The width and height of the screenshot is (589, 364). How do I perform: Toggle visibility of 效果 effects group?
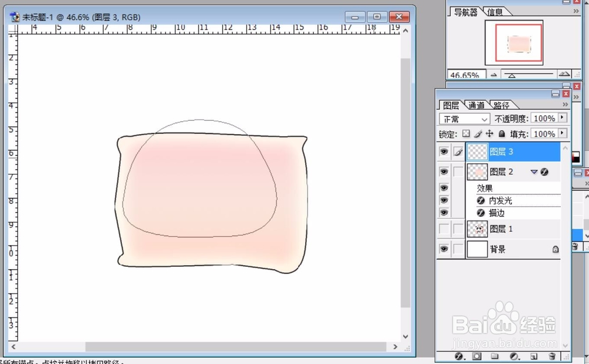(444, 188)
